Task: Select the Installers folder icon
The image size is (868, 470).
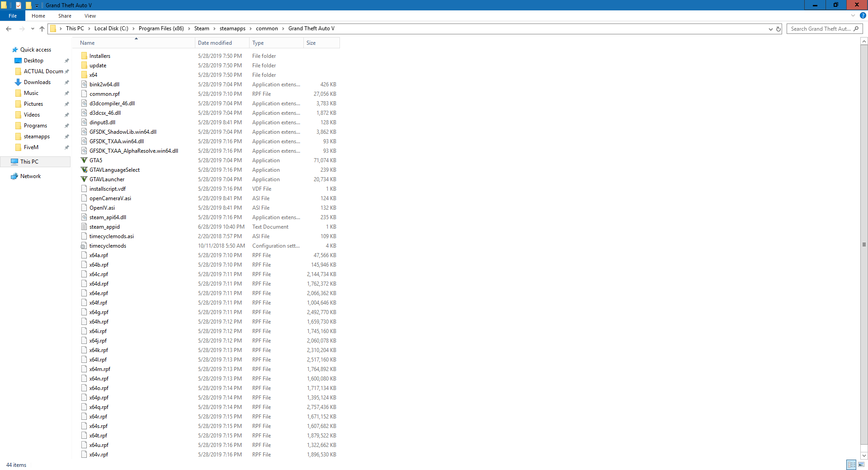Action: 84,56
